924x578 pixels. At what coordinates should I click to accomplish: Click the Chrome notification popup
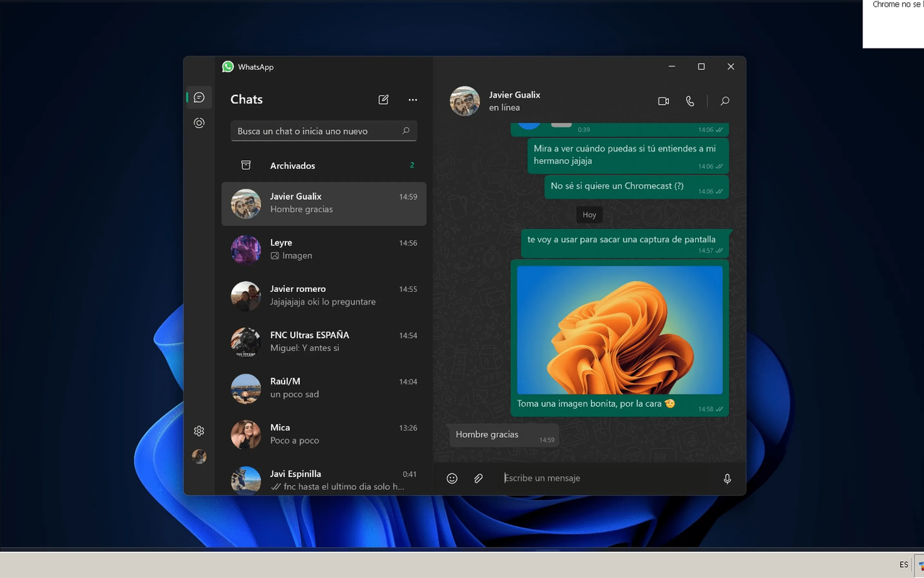point(894,24)
